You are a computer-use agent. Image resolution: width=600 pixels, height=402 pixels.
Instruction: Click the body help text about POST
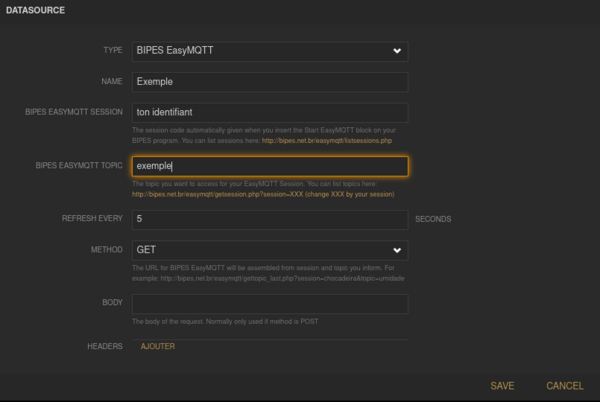coord(225,321)
